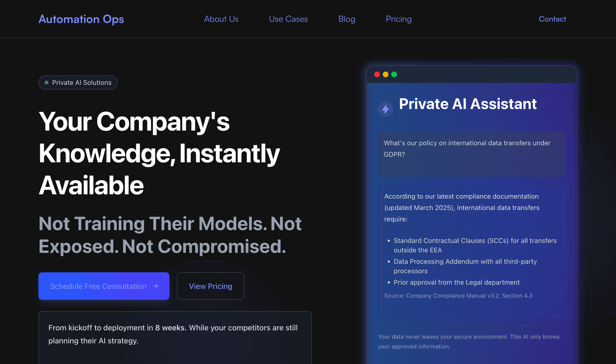The width and height of the screenshot is (616, 364).
Task: Click the Company Compliance Manual source citation
Action: point(458,296)
